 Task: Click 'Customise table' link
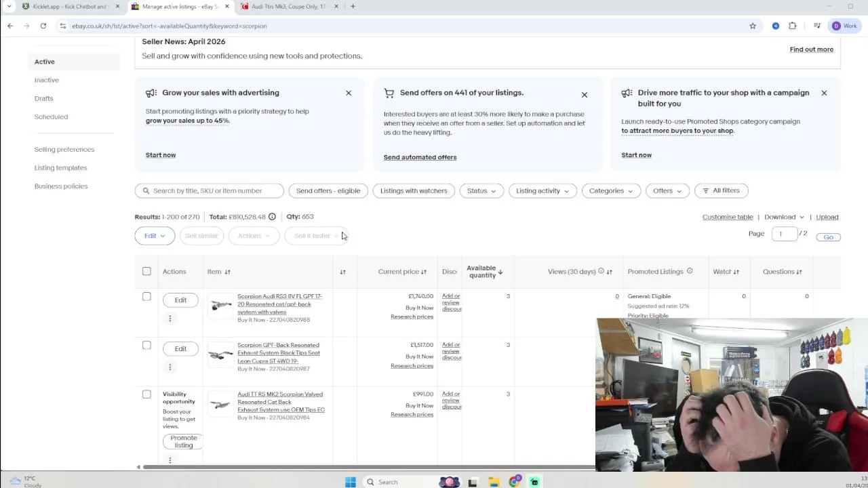pyautogui.click(x=728, y=217)
